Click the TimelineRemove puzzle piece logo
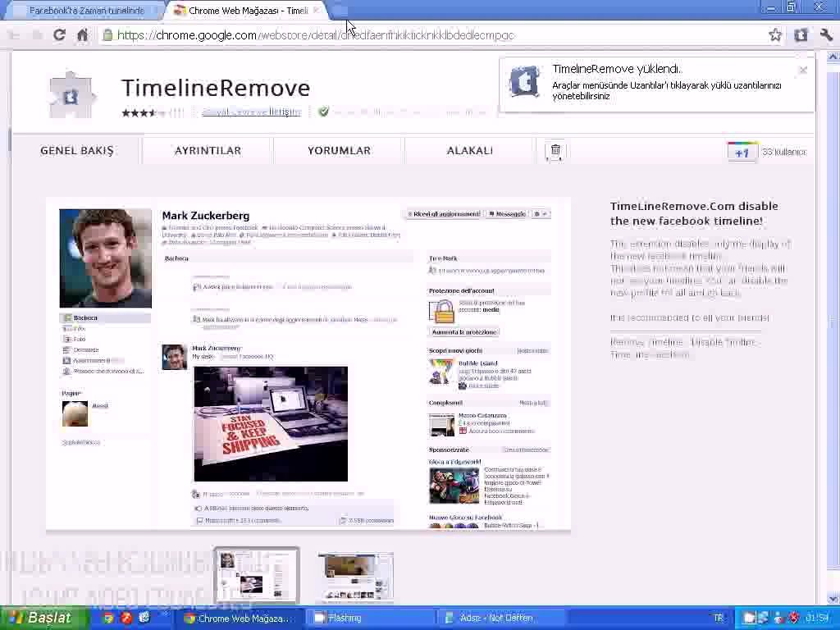The image size is (840, 630). pyautogui.click(x=71, y=94)
